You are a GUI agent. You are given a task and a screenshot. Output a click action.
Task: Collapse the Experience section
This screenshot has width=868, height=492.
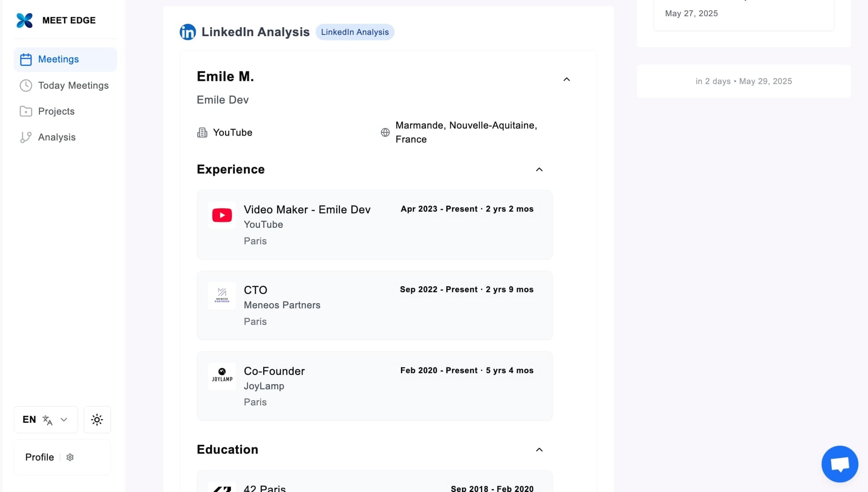point(539,170)
